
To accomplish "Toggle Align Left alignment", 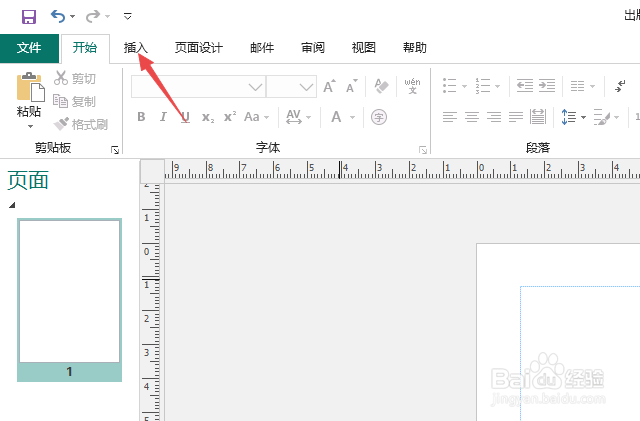I will pos(450,117).
